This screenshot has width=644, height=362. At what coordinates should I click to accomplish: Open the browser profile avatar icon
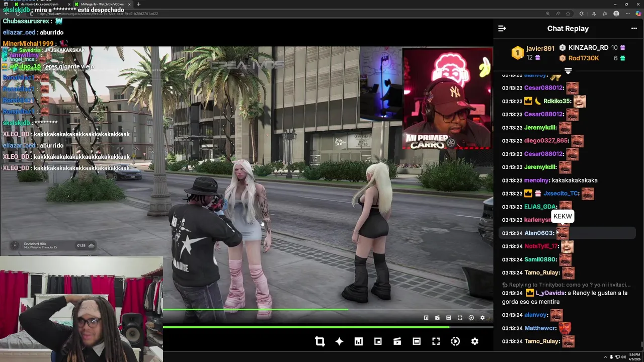coord(616,14)
